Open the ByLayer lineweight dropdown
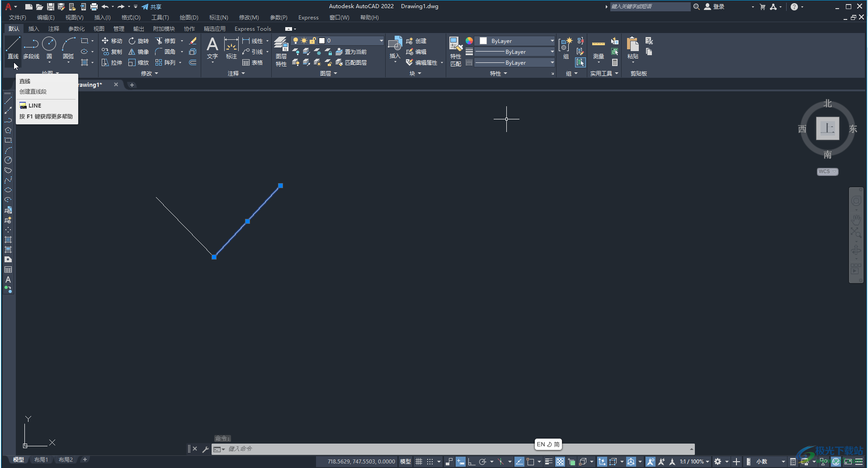The height and width of the screenshot is (468, 868). pos(515,52)
